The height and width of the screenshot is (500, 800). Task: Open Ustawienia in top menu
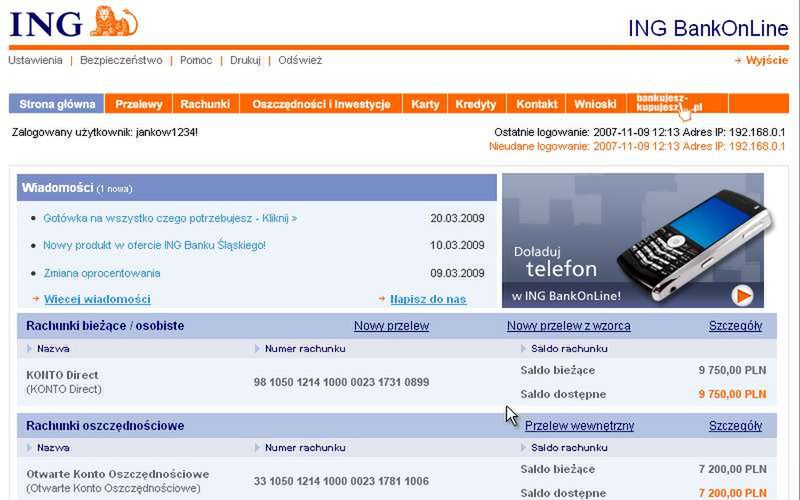[35, 60]
